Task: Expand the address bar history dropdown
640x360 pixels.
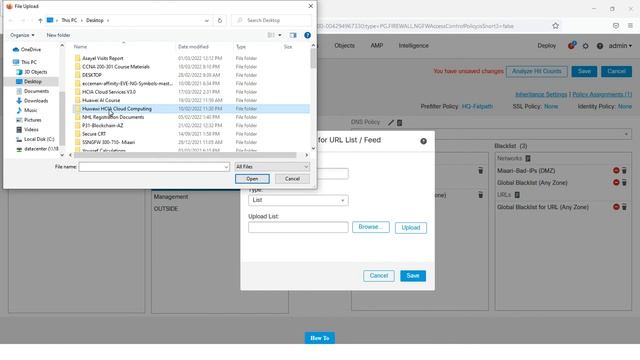Action: click(x=207, y=20)
